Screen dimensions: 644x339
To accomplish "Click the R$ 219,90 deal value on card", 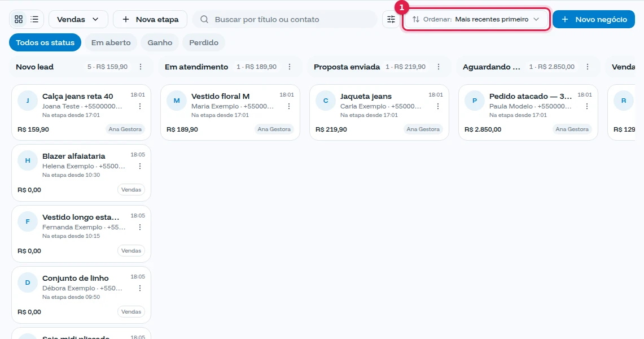I will (x=331, y=129).
